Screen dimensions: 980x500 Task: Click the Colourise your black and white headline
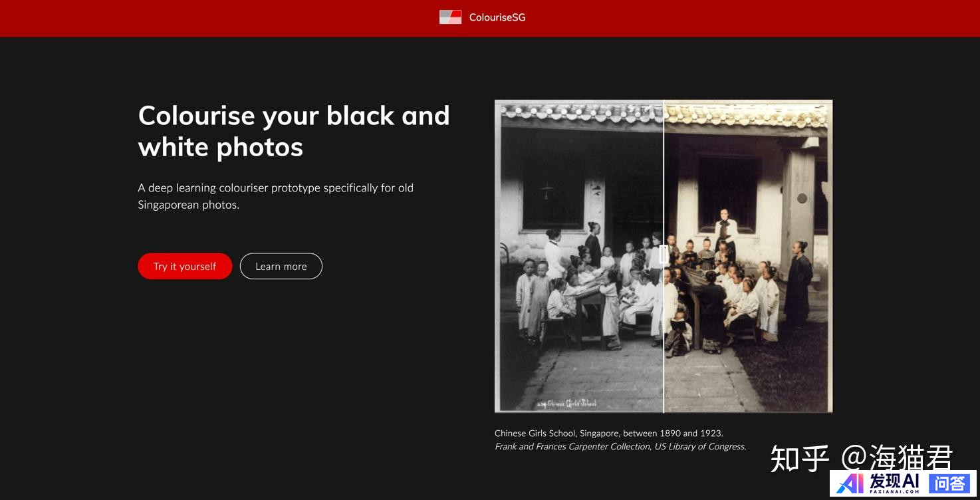[294, 131]
